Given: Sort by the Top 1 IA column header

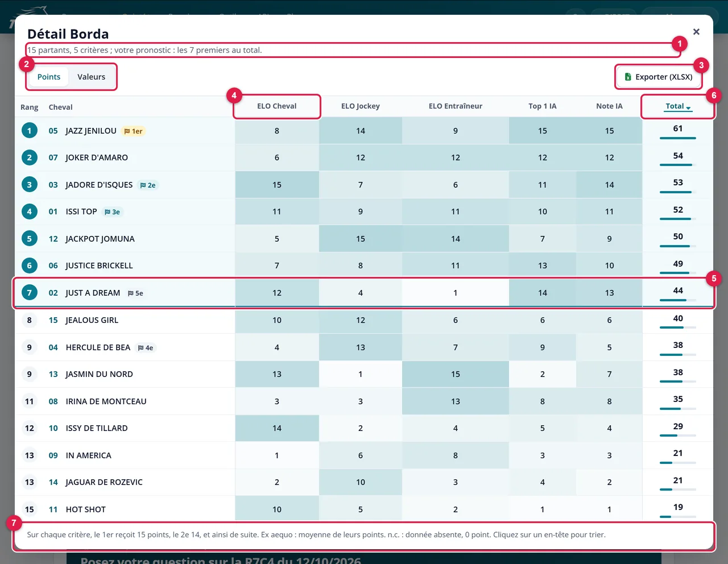Looking at the screenshot, I should click(543, 106).
